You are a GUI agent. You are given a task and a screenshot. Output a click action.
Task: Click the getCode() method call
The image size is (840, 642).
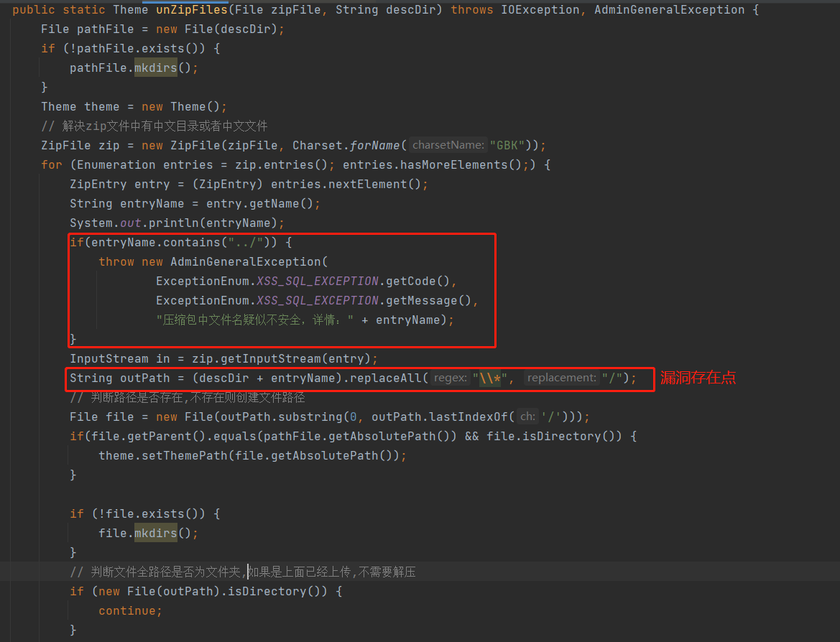[x=418, y=281]
